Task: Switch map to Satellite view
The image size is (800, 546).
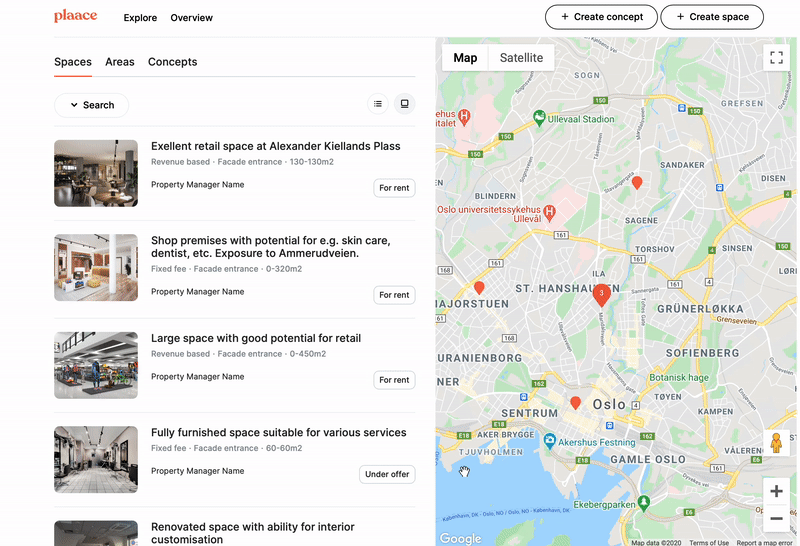Action: (x=521, y=58)
